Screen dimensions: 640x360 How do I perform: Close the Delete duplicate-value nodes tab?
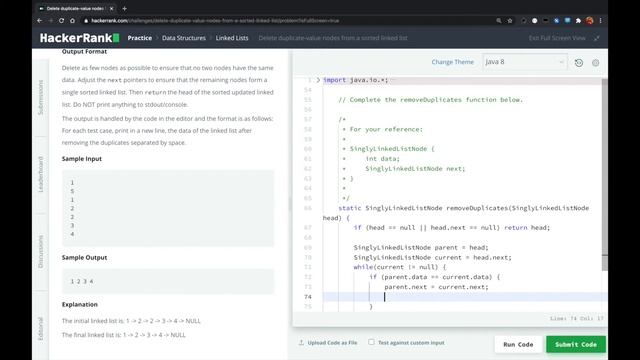(x=111, y=8)
